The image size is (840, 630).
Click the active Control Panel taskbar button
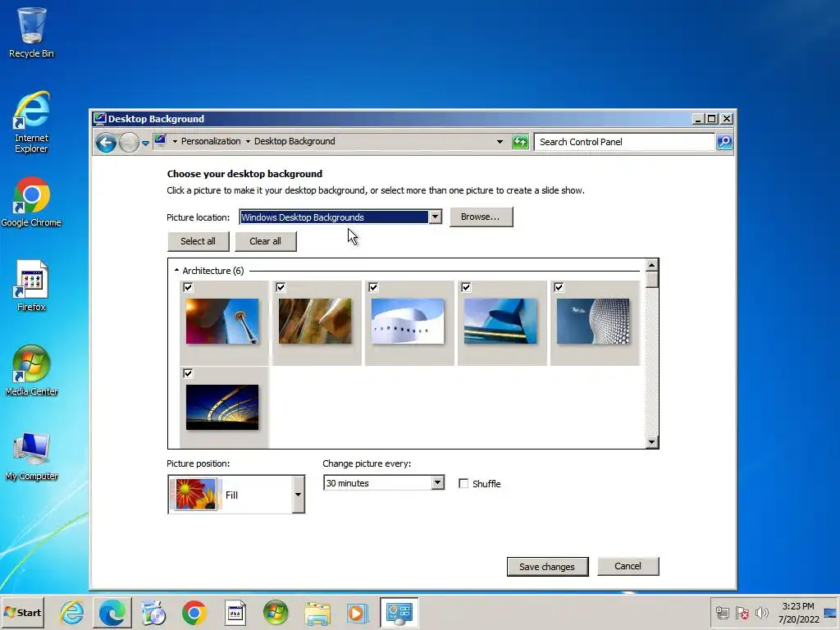(x=399, y=613)
